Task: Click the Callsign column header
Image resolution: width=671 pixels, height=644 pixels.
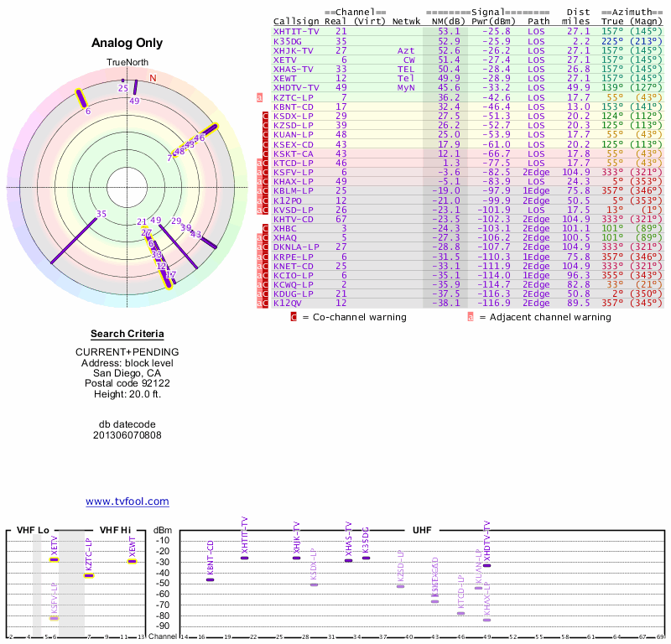Action: pos(294,21)
